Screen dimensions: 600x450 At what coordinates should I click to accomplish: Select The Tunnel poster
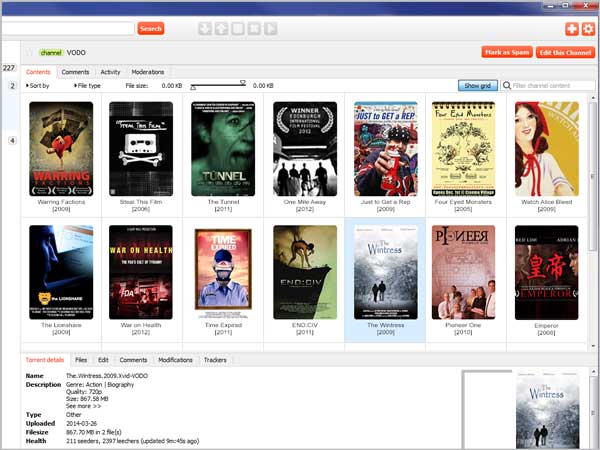tap(223, 149)
